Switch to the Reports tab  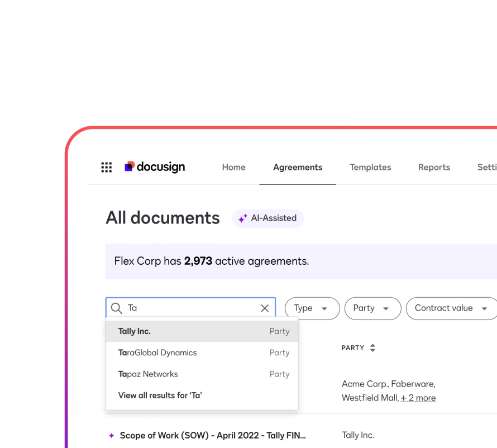pos(434,168)
